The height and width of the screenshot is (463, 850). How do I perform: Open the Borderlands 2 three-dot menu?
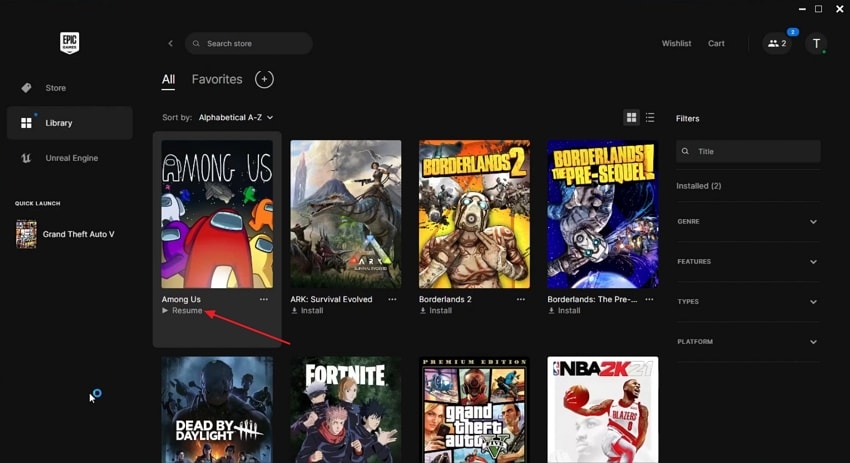coord(520,299)
